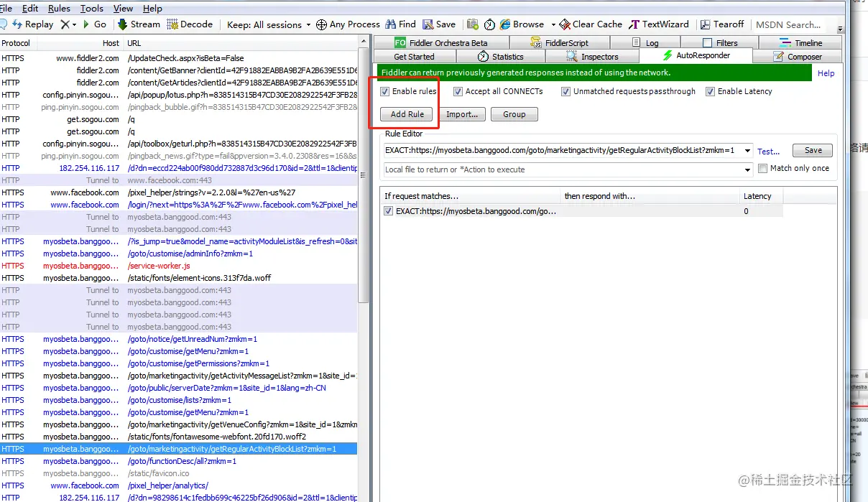Toggle Accept all CONNECTs checkbox
The image size is (868, 502).
(x=458, y=92)
